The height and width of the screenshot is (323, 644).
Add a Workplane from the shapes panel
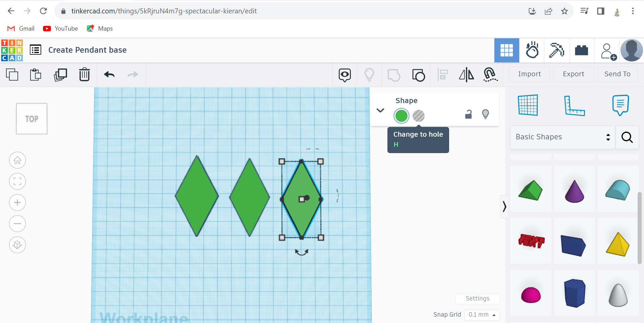point(528,105)
